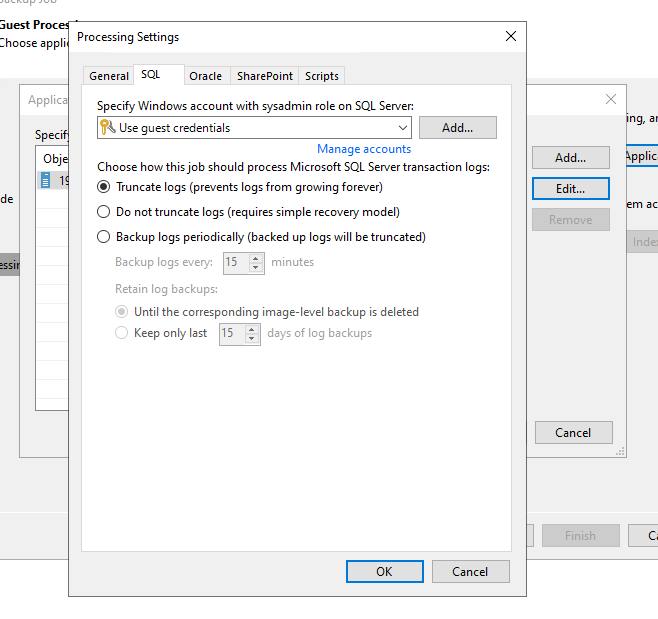Click Finish in the Backup Job wizard
Image resolution: width=658 pixels, height=619 pixels.
(580, 536)
